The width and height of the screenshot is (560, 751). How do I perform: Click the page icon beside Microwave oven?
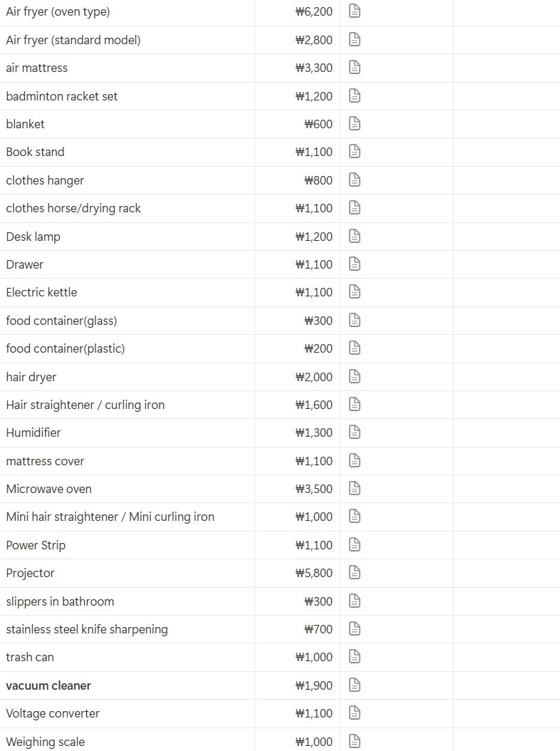click(355, 489)
